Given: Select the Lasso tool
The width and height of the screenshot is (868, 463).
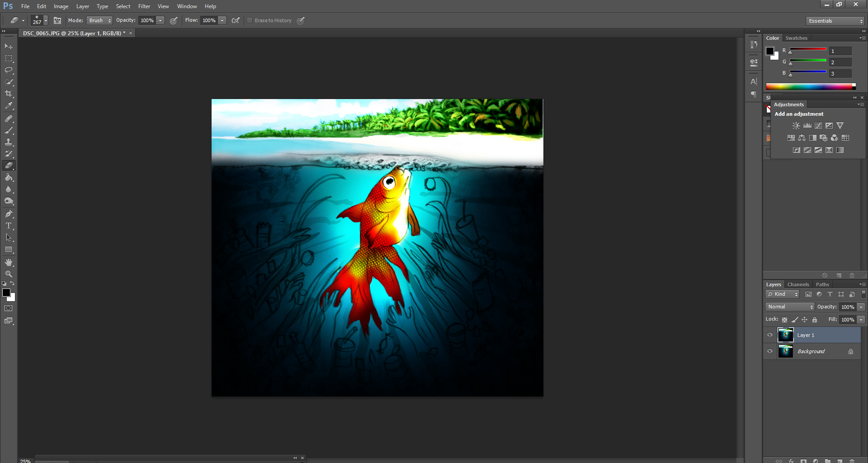Looking at the screenshot, I should click(x=9, y=70).
